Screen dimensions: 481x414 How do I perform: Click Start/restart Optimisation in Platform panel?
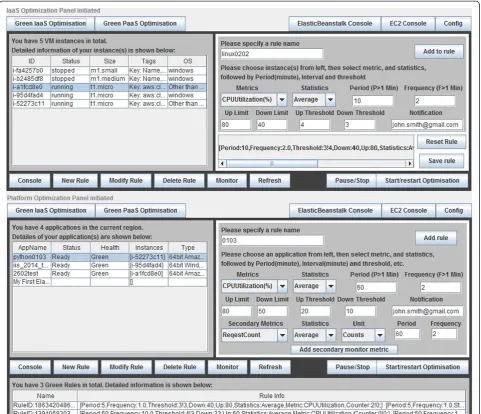[423, 367]
